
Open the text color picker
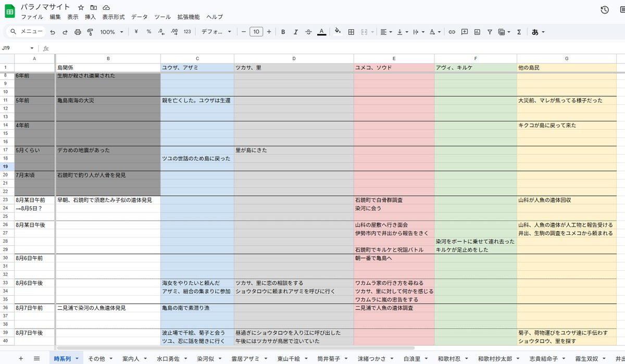coord(321,32)
